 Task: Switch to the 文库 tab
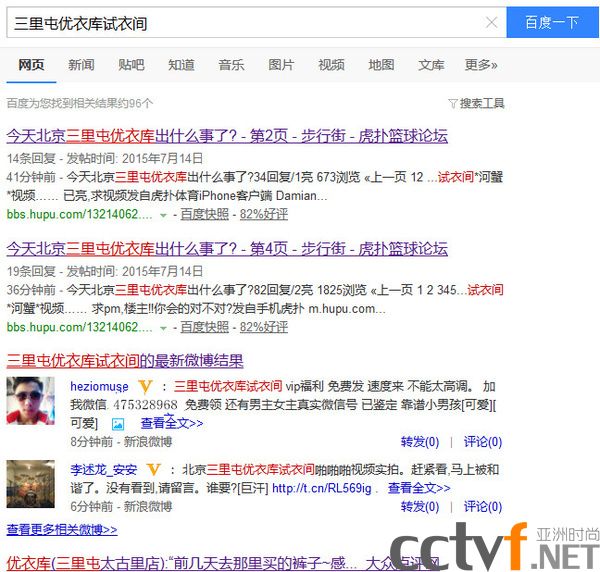[x=431, y=65]
